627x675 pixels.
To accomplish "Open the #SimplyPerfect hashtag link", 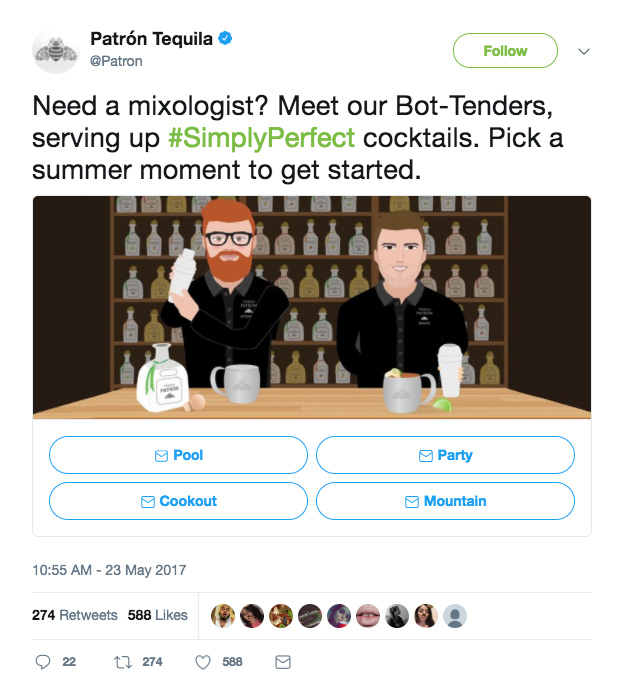I will (x=261, y=138).
